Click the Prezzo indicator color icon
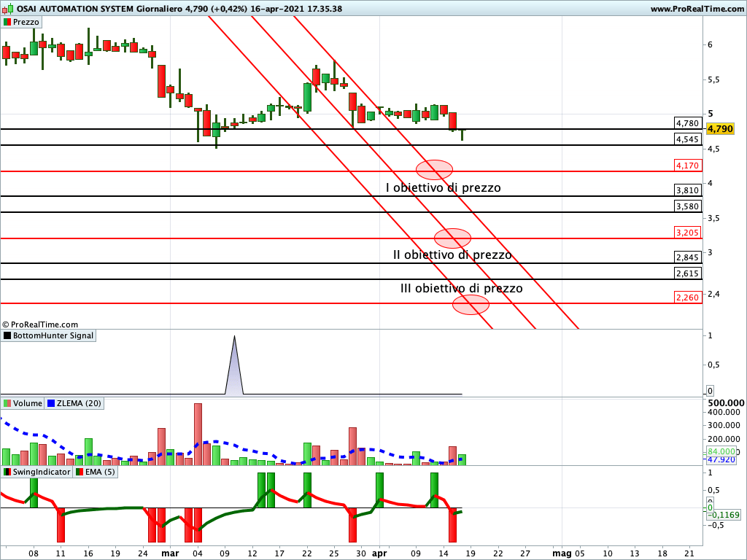The image size is (747, 560). (7, 22)
